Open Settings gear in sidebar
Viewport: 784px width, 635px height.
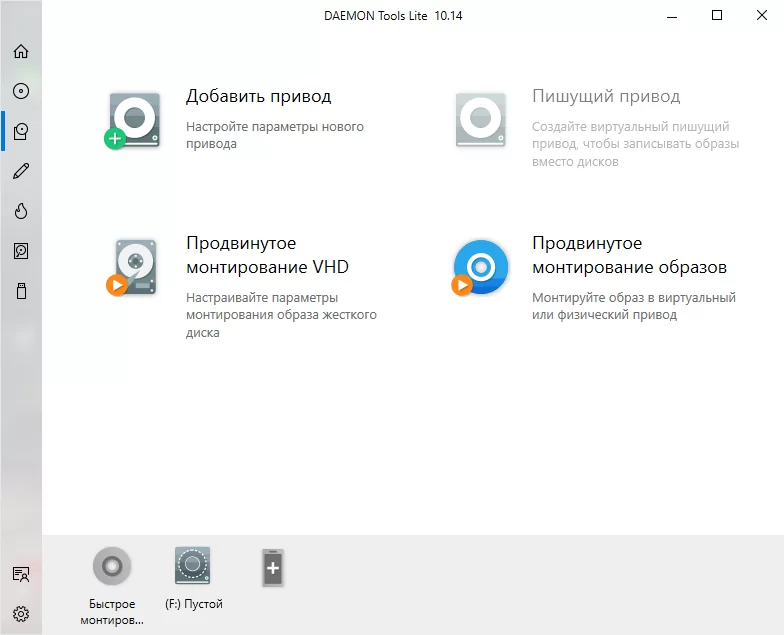pos(21,614)
